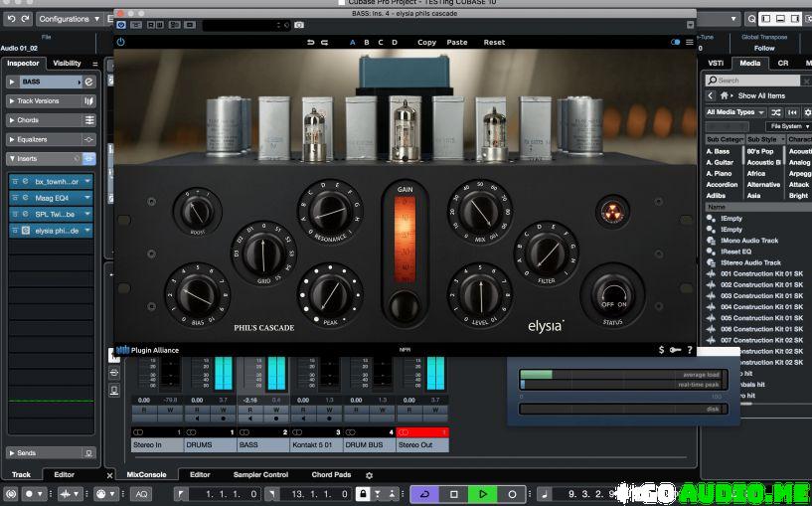Click the Follow button under Global Transpose
The image size is (812, 506).
click(764, 48)
